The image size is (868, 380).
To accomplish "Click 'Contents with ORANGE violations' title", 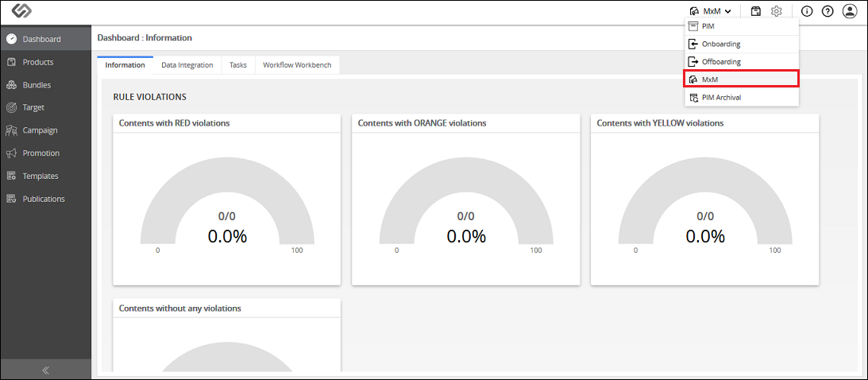I will pos(422,123).
